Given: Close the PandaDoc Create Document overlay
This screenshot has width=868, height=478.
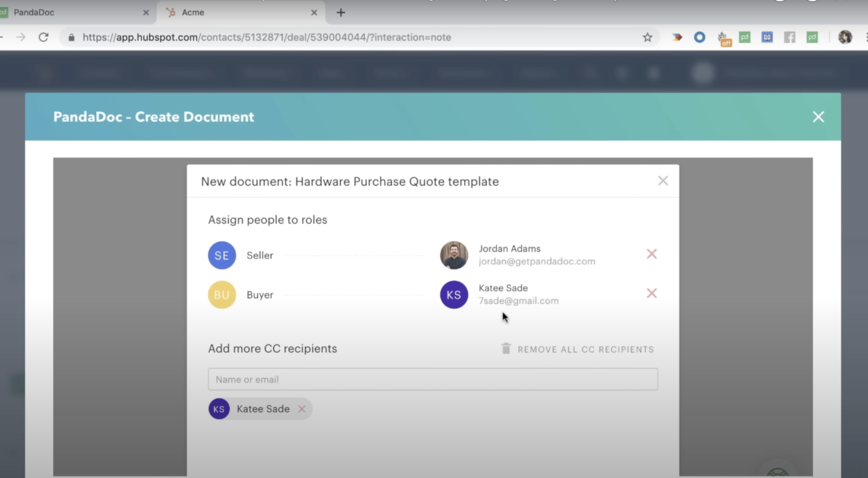Looking at the screenshot, I should click(818, 117).
